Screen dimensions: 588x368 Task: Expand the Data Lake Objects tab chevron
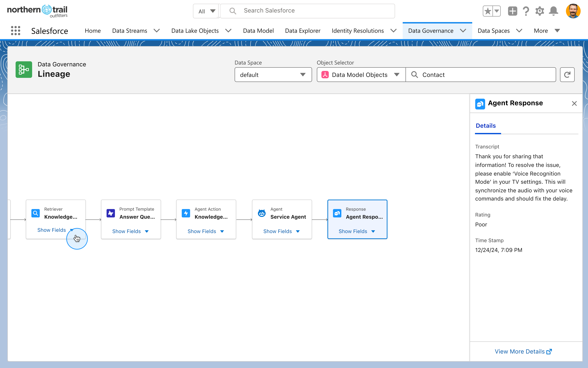228,31
